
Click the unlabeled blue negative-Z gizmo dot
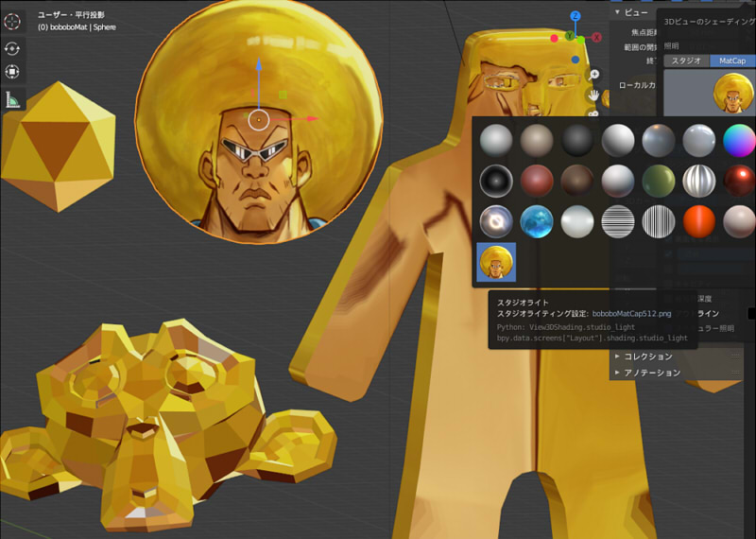coord(576,60)
